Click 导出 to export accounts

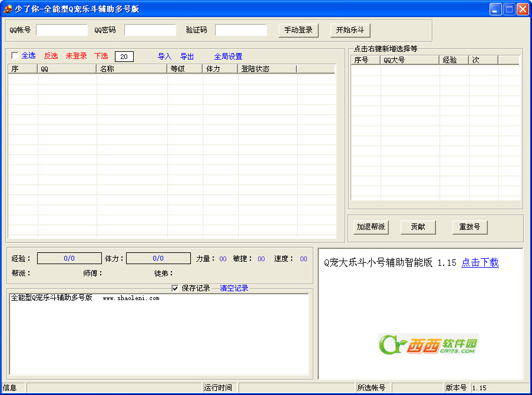pyautogui.click(x=187, y=57)
